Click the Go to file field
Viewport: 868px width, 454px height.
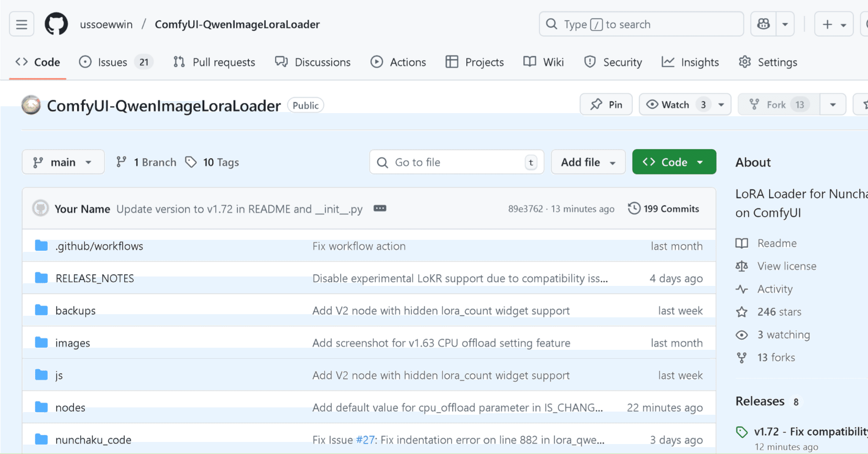456,162
